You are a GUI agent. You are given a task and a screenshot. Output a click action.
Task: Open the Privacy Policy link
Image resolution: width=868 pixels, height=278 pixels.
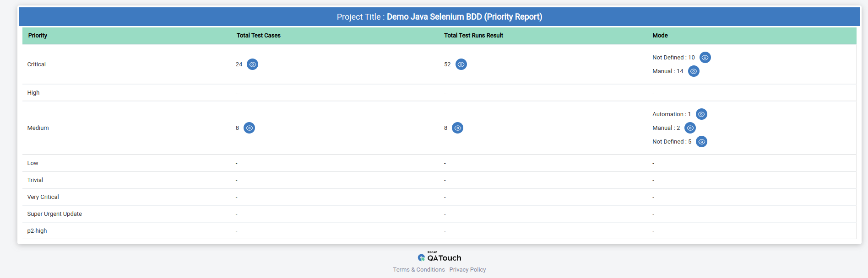[467, 270]
